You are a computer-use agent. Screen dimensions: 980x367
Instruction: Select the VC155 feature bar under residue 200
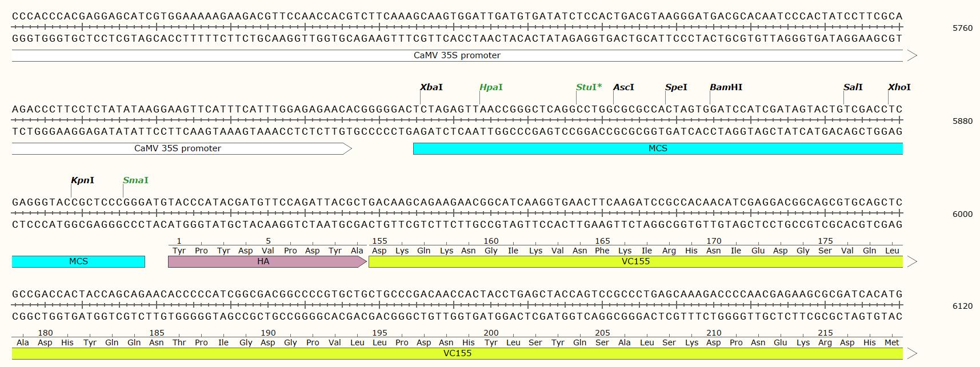[x=457, y=353]
